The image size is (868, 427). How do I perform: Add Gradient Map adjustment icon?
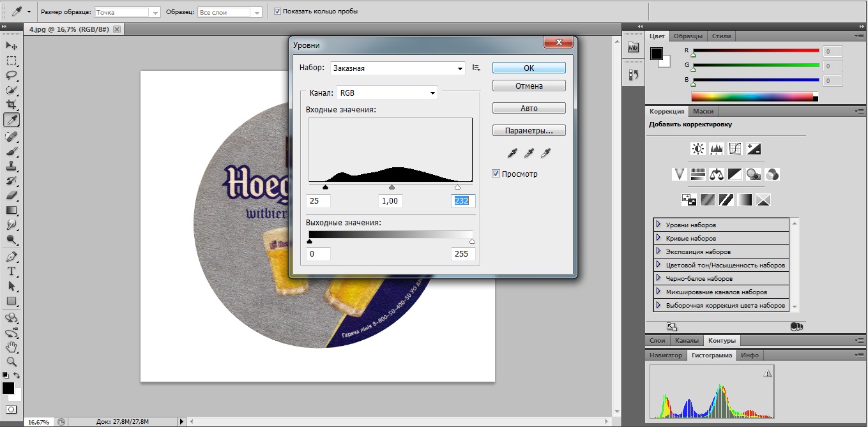pos(745,199)
